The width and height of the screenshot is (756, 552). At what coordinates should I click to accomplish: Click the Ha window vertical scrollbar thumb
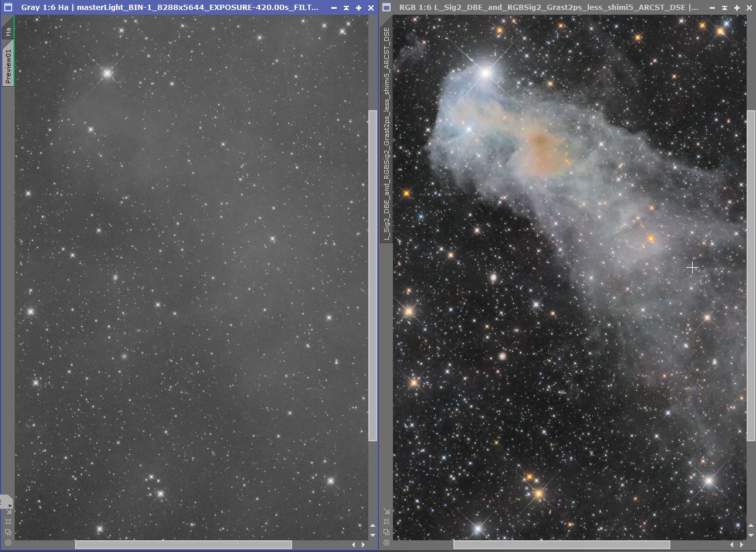pyautogui.click(x=372, y=275)
